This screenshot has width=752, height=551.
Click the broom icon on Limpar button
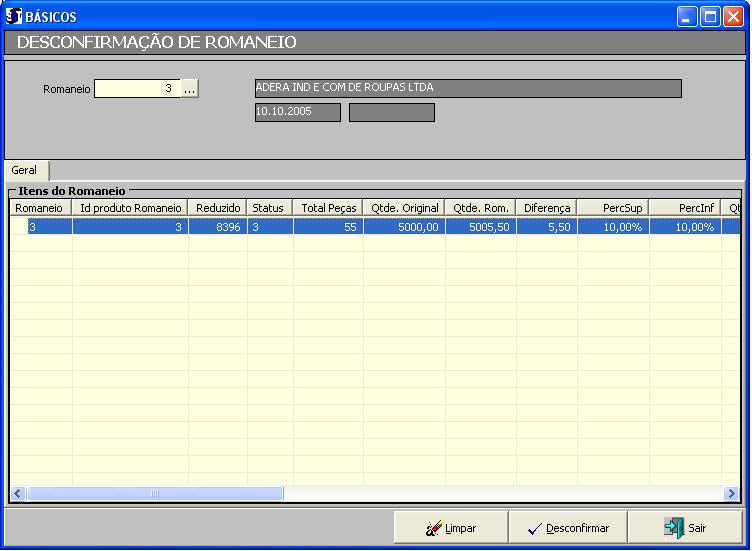click(x=434, y=528)
